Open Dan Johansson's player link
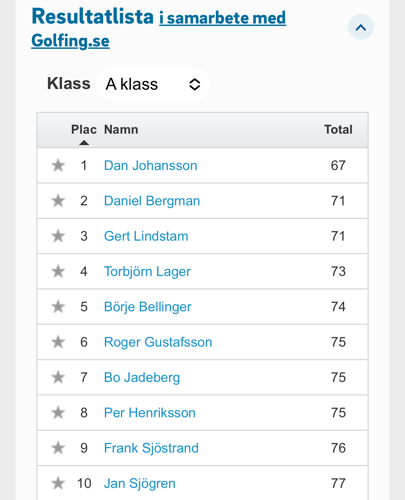This screenshot has width=405, height=500. [151, 165]
